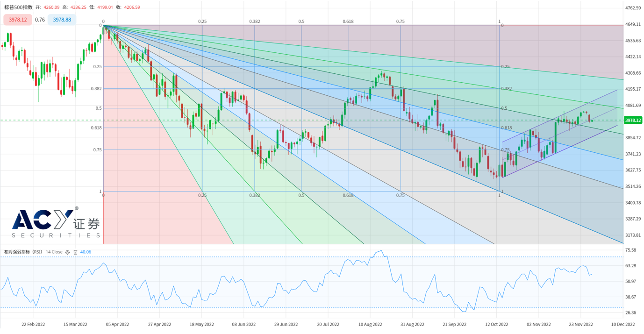Click the ACY Securities logo
This screenshot has width=644, height=334.
pyautogui.click(x=56, y=223)
